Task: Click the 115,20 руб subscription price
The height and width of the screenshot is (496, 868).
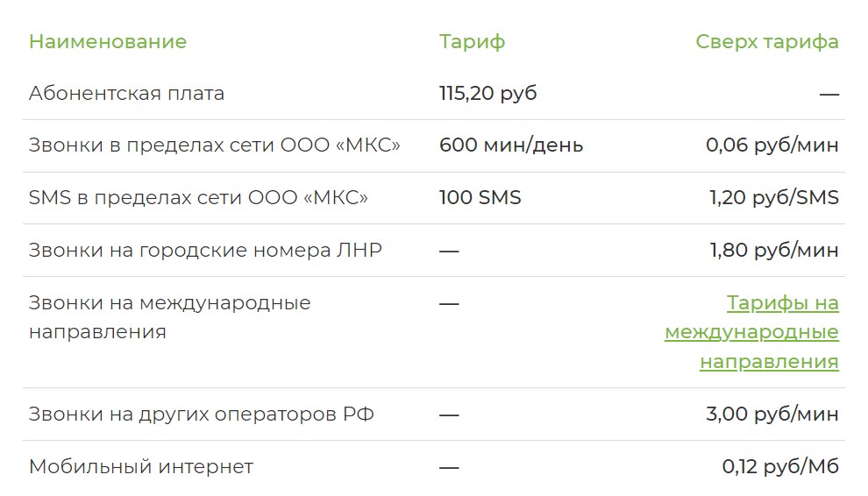Action: [x=487, y=94]
